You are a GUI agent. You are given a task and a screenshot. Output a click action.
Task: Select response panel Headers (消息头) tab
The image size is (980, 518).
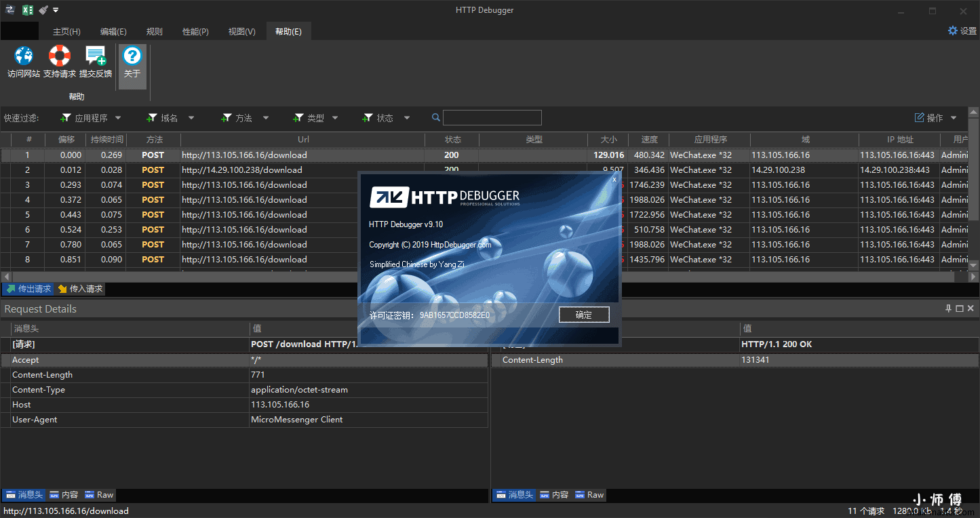515,495
